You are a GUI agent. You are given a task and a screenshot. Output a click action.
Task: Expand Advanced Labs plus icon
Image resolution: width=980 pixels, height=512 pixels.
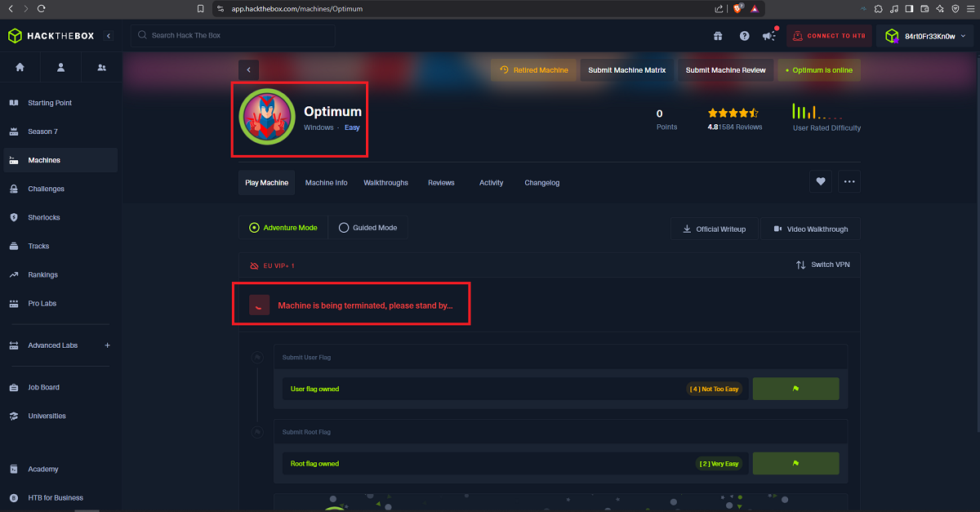(x=107, y=345)
